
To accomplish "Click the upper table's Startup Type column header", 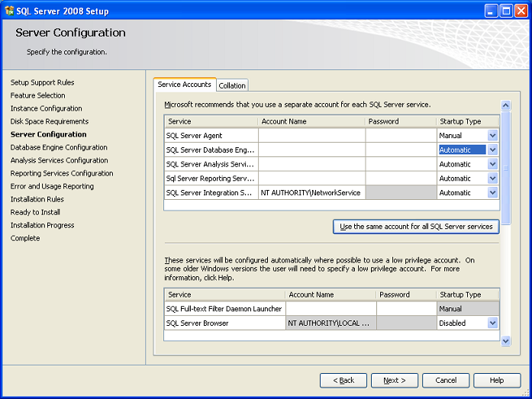I will [468, 121].
